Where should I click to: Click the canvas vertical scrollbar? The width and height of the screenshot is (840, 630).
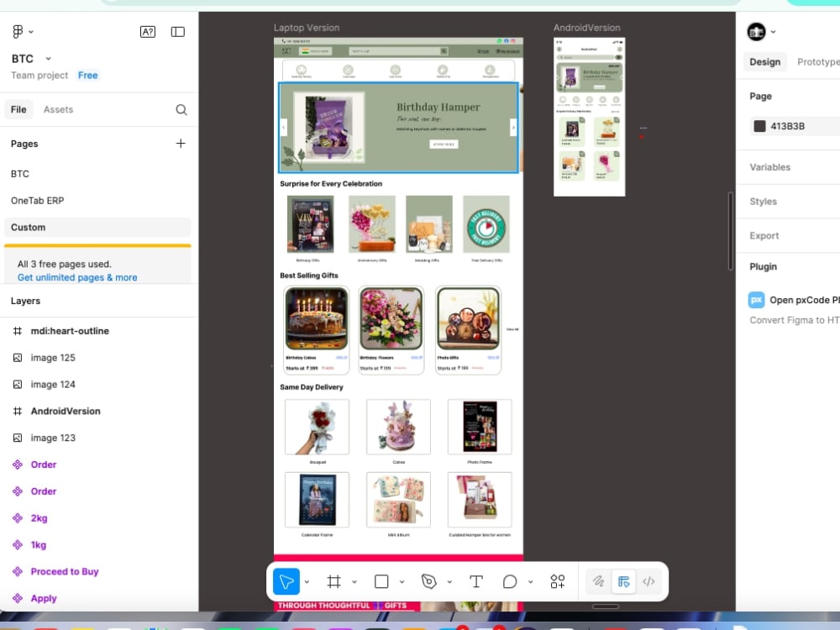click(x=731, y=231)
